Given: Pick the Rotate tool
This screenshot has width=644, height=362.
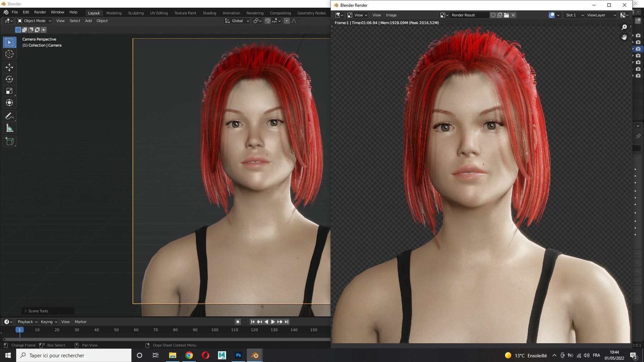Looking at the screenshot, I should pos(10,79).
